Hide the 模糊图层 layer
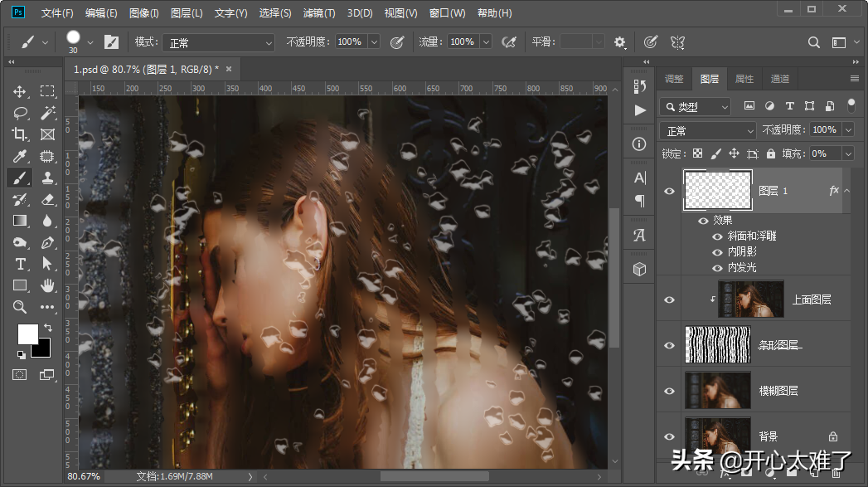 (669, 391)
